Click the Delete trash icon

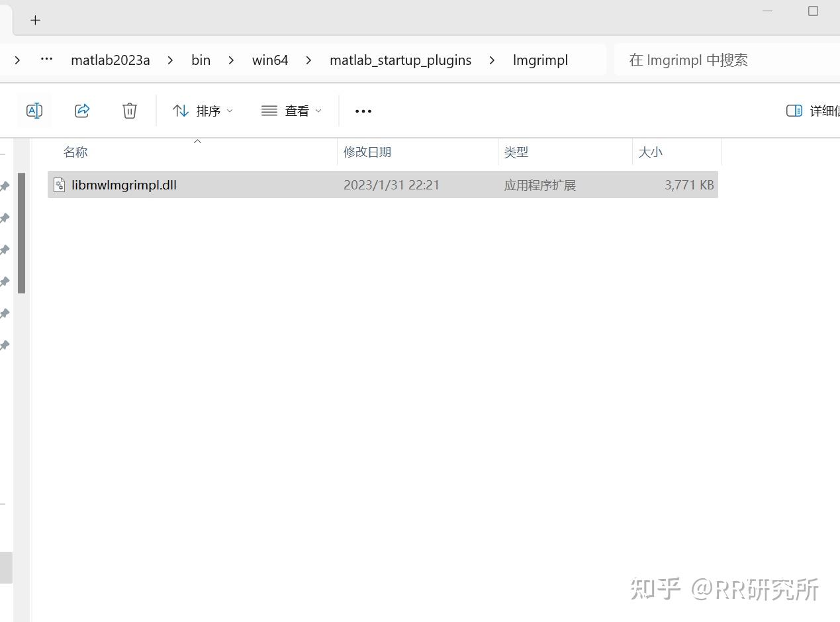pyautogui.click(x=130, y=111)
